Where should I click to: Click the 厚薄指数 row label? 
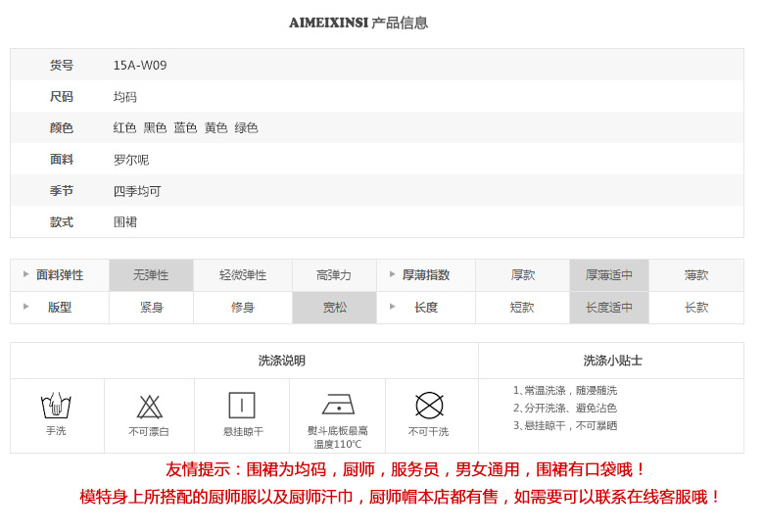coord(426,275)
